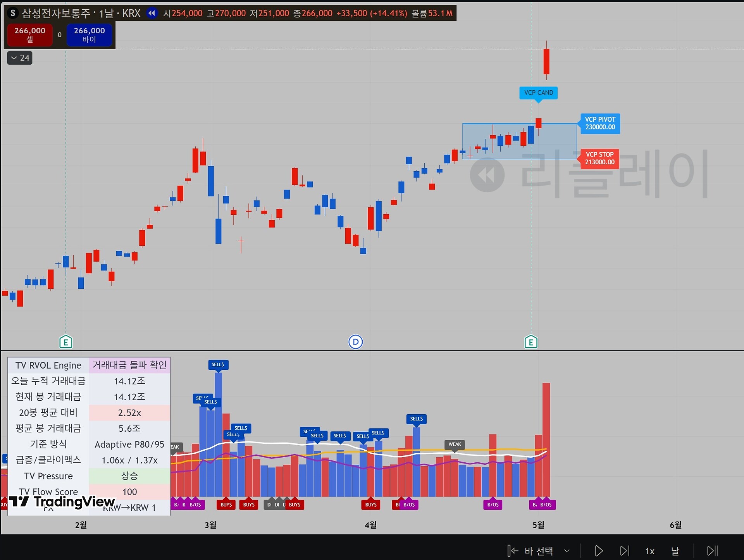
Task: Open the 바 선택 dropdown arrow
Action: point(567,551)
